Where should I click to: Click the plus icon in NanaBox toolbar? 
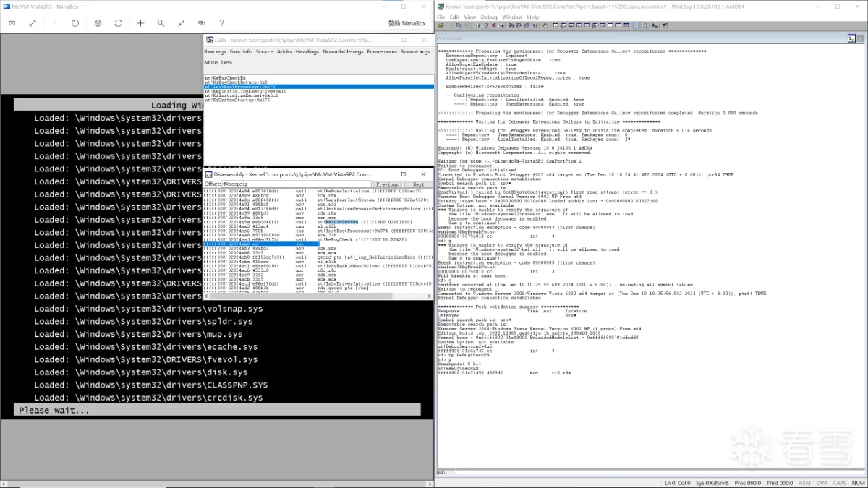(140, 23)
